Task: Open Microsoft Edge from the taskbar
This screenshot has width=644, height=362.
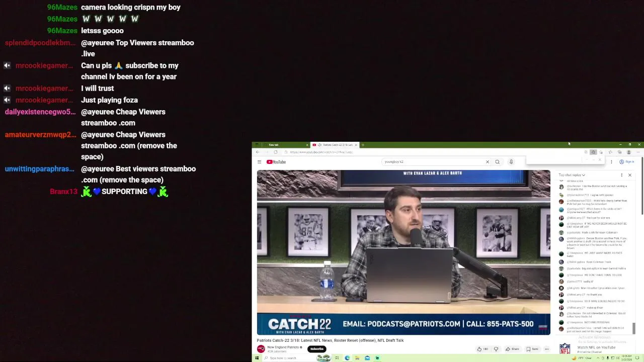Action: point(347,358)
